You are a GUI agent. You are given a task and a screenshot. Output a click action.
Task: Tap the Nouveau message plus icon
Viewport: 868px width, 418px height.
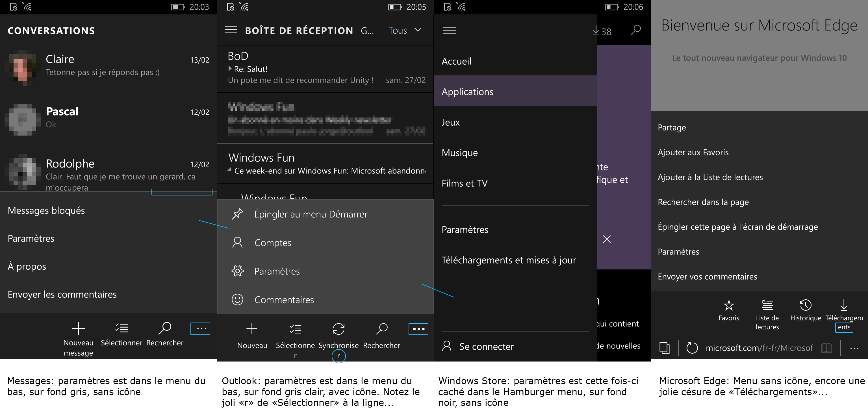(78, 328)
